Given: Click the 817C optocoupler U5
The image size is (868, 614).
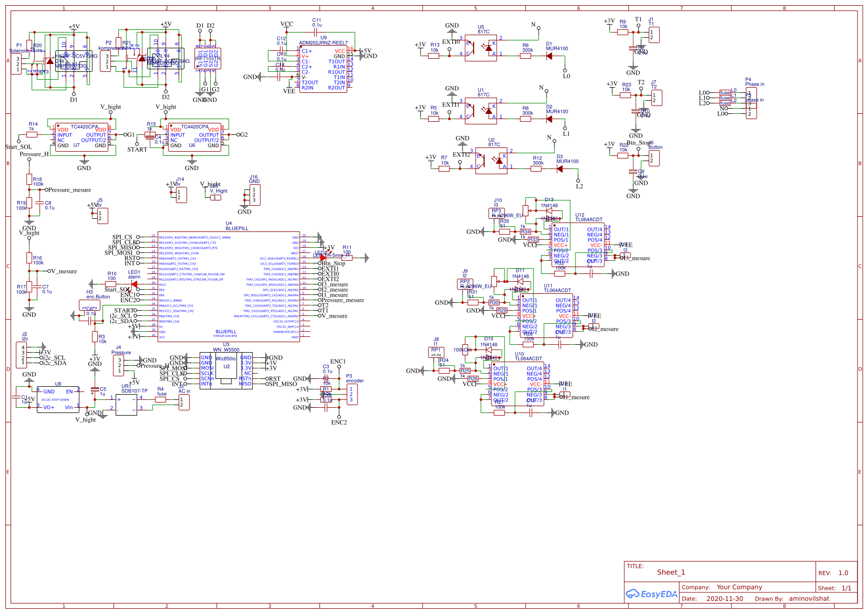Looking at the screenshot, I should coord(481,47).
